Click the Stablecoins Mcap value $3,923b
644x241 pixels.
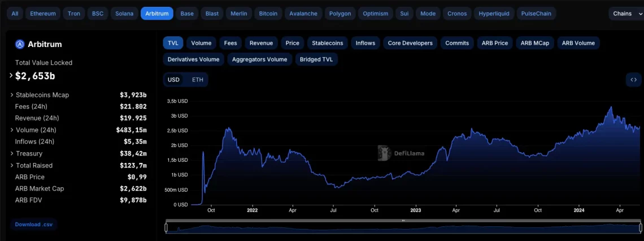point(133,95)
